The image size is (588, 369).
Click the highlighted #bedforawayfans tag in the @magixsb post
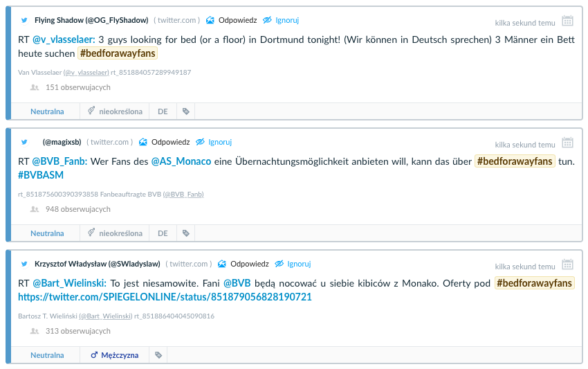[515, 161]
